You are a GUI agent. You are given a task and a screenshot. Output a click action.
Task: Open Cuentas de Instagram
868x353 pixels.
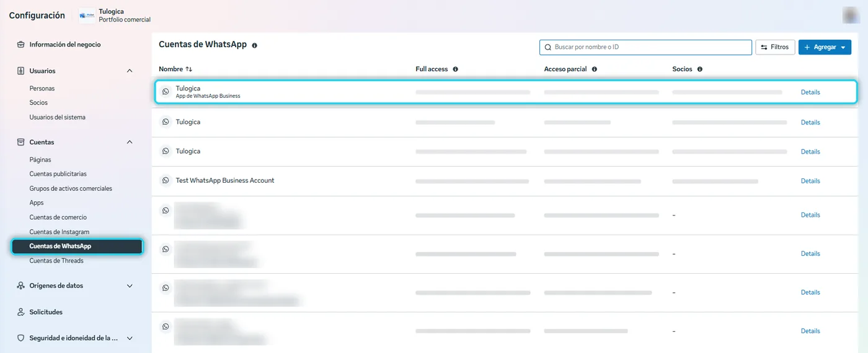click(60, 232)
